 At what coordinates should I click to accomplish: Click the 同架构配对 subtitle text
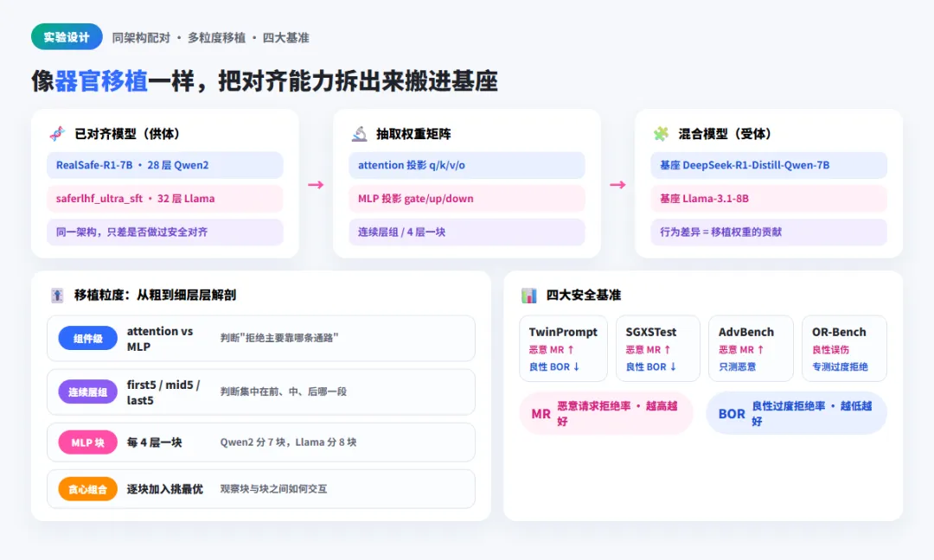point(141,37)
